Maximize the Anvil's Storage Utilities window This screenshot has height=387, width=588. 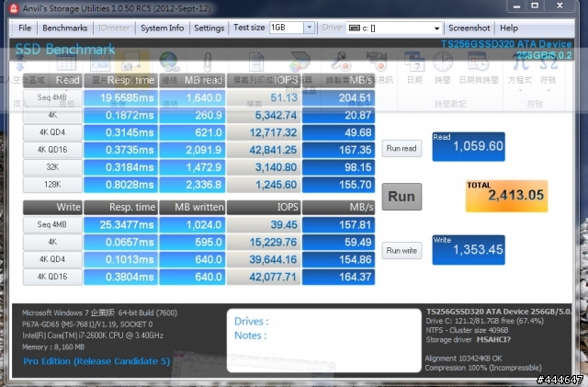(x=535, y=6)
